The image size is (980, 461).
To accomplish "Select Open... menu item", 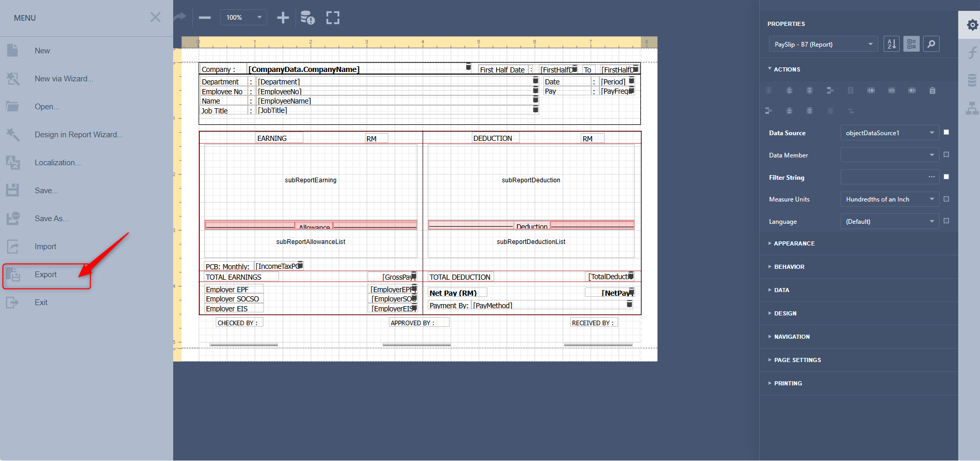I will pyautogui.click(x=47, y=107).
